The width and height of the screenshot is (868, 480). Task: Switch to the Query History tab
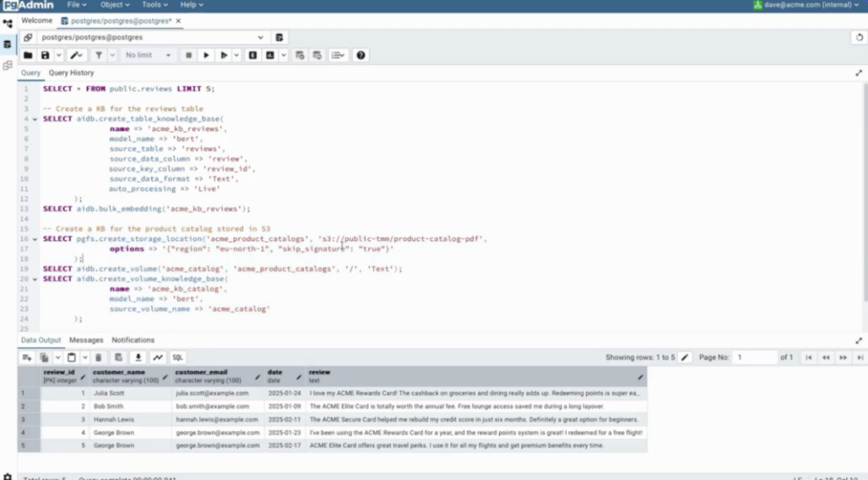[x=72, y=73]
